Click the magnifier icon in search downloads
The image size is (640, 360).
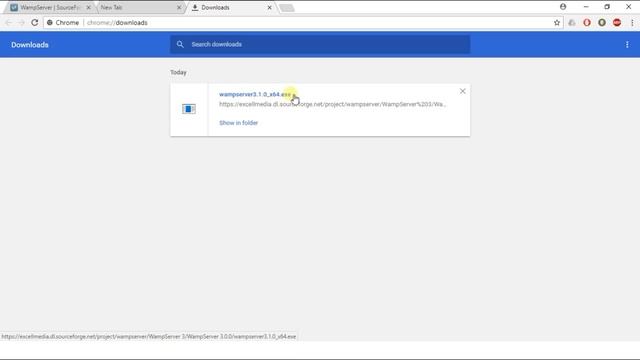pyautogui.click(x=180, y=44)
